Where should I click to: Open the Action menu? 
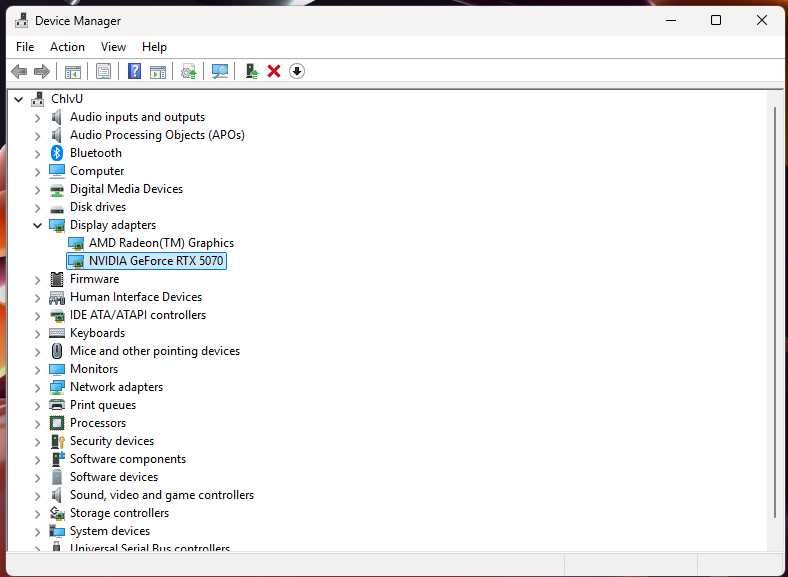(67, 47)
